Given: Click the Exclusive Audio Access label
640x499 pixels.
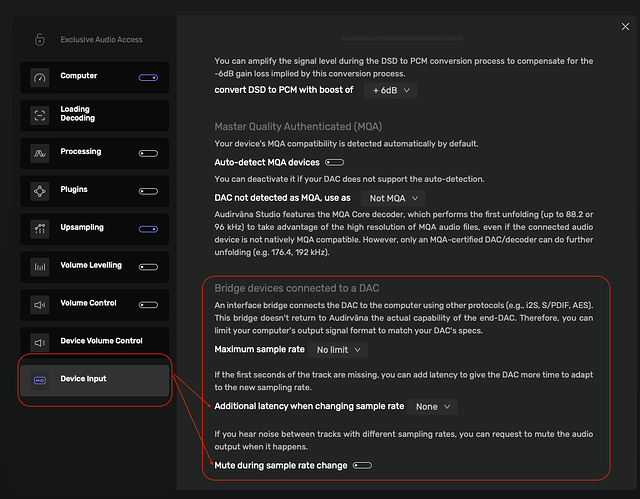Looking at the screenshot, I should (x=101, y=40).
